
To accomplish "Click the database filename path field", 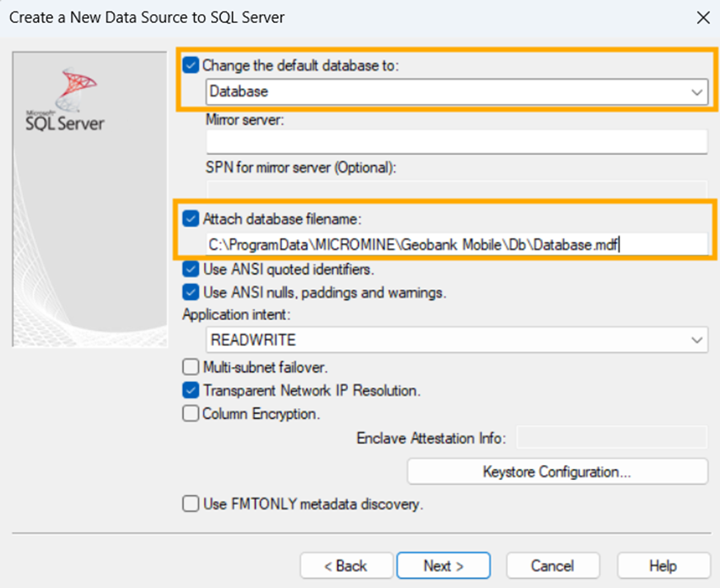I will pyautogui.click(x=456, y=244).
